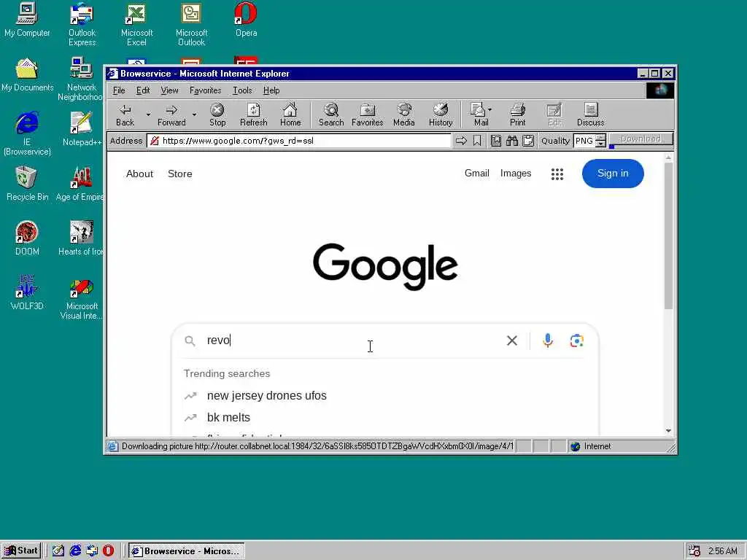Click the bookmark icon beside Go arrow
747x560 pixels.
[x=477, y=141]
